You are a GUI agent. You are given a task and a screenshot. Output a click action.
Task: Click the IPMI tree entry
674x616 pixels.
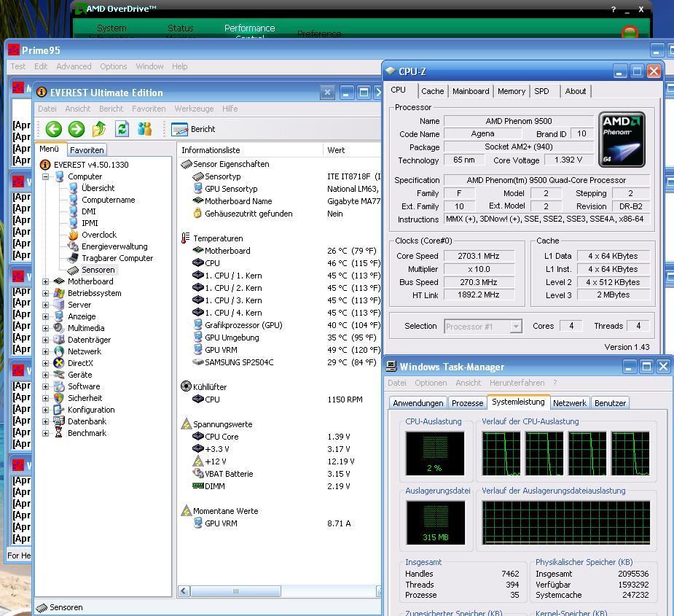pyautogui.click(x=90, y=223)
